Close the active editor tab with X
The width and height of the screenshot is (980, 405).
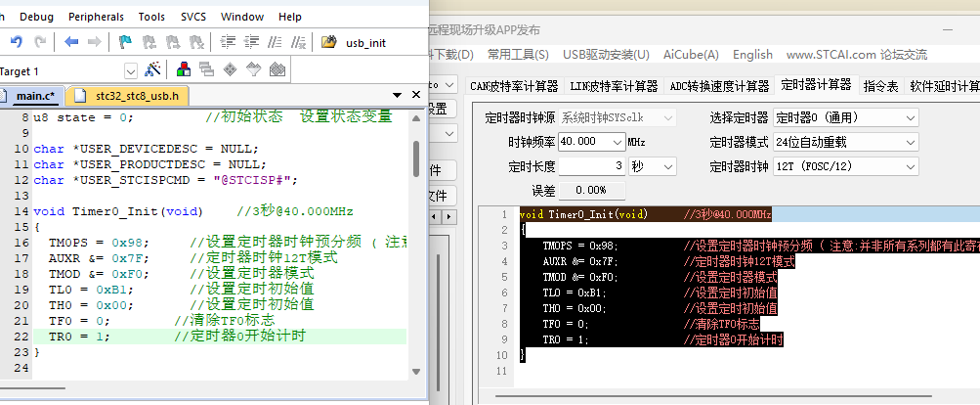click(x=416, y=95)
